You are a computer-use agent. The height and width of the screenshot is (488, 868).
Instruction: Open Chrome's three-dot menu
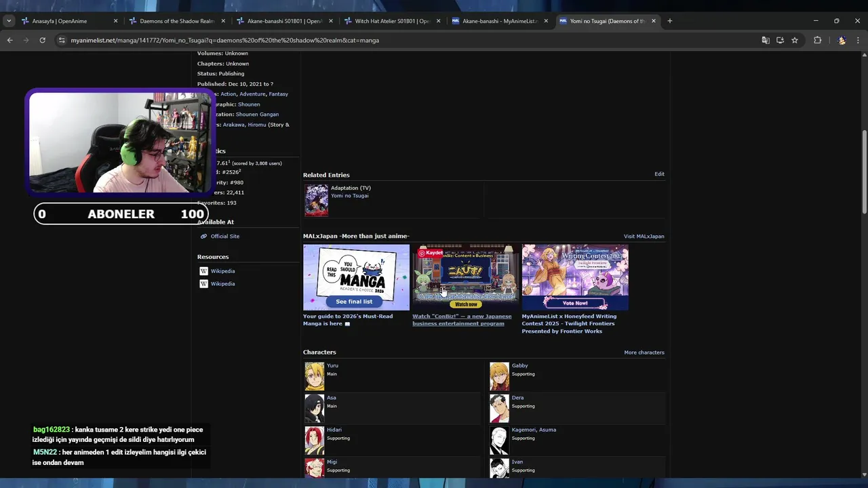tap(858, 40)
